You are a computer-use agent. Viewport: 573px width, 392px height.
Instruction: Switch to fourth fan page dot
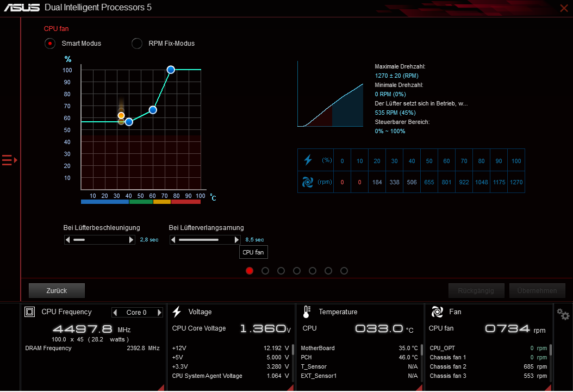tap(297, 271)
